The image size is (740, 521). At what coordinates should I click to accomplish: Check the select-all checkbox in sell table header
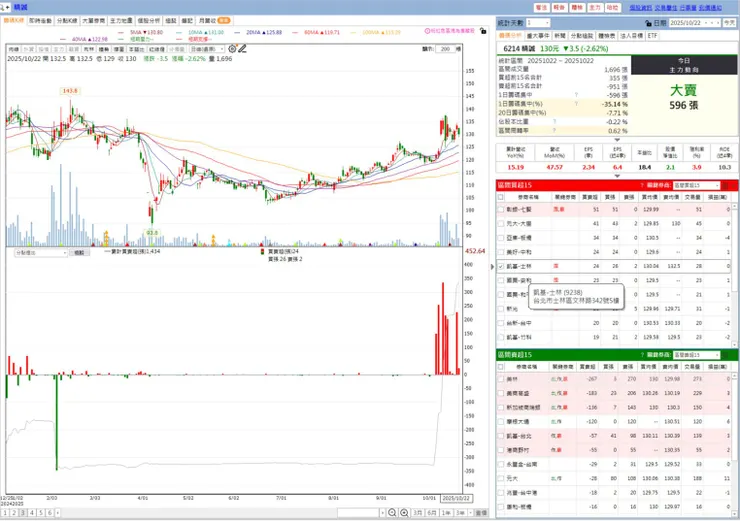point(501,367)
